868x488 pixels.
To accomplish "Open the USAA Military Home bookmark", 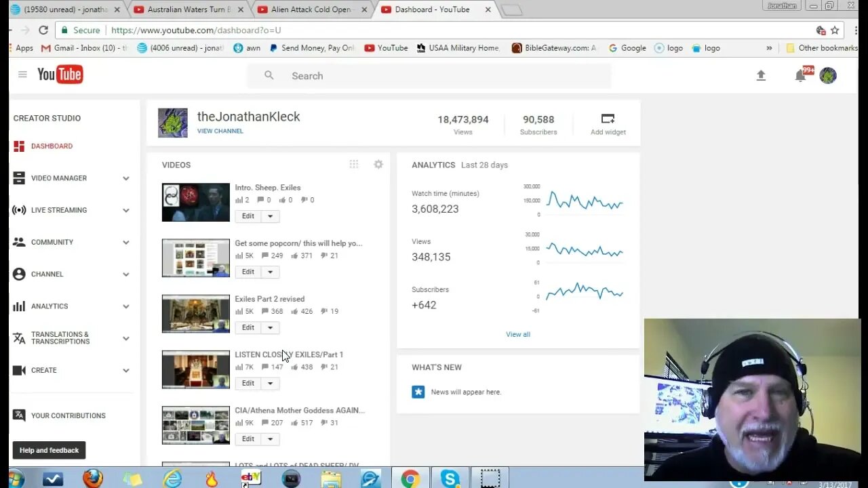I will (x=458, y=48).
